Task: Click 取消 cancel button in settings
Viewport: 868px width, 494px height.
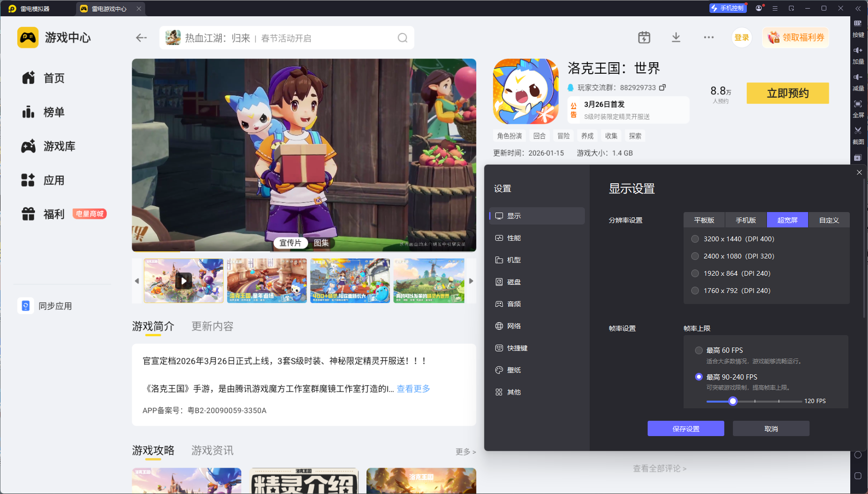Action: point(771,429)
